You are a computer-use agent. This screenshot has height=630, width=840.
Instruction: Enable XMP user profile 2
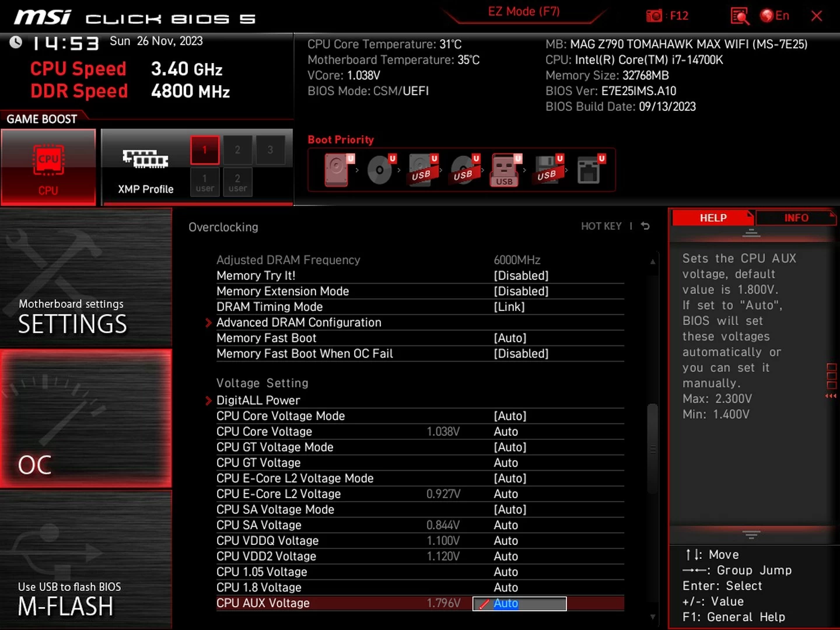click(237, 182)
